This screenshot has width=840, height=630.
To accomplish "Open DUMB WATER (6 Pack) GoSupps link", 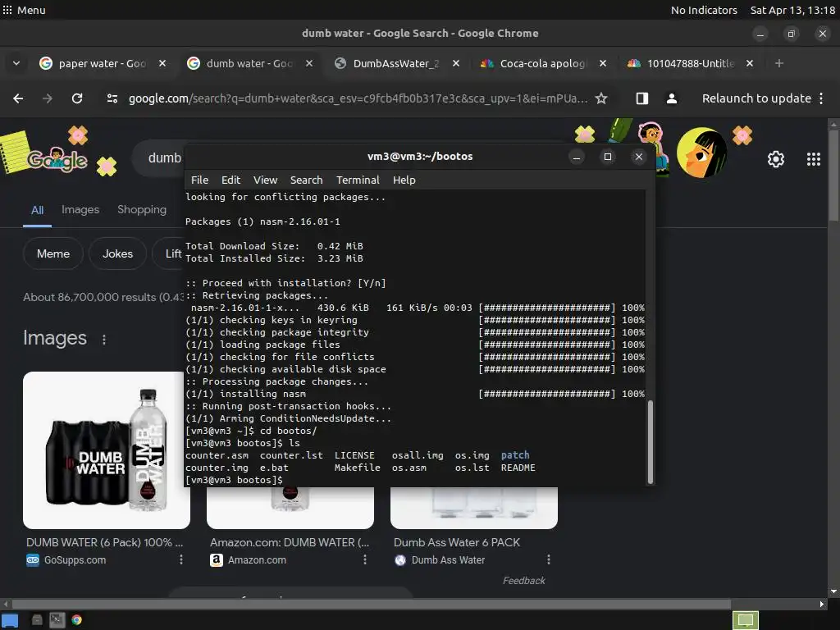I will click(104, 542).
